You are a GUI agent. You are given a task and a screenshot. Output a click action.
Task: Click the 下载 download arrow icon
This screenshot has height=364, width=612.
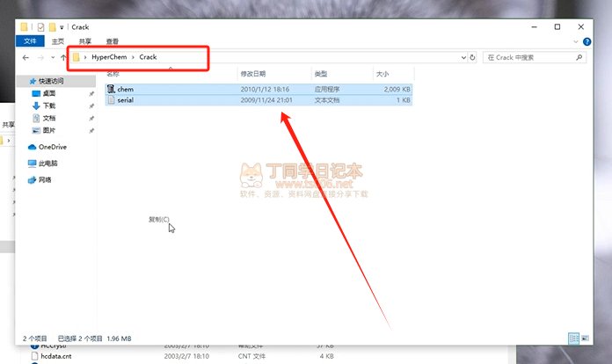point(36,106)
